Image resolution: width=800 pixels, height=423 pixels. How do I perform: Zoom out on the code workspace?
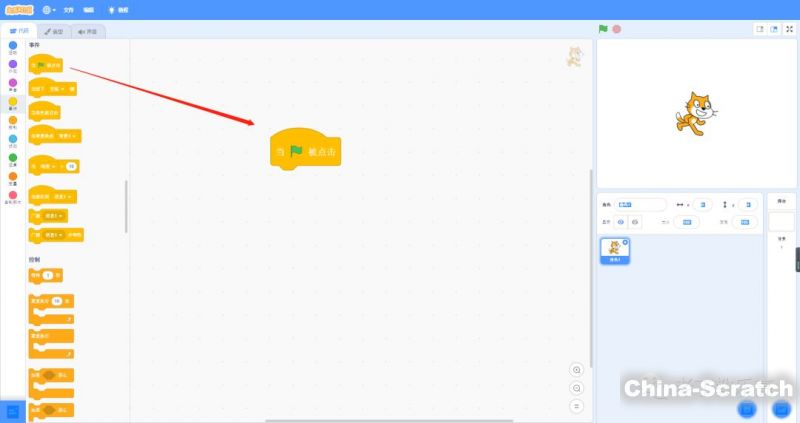[x=576, y=388]
